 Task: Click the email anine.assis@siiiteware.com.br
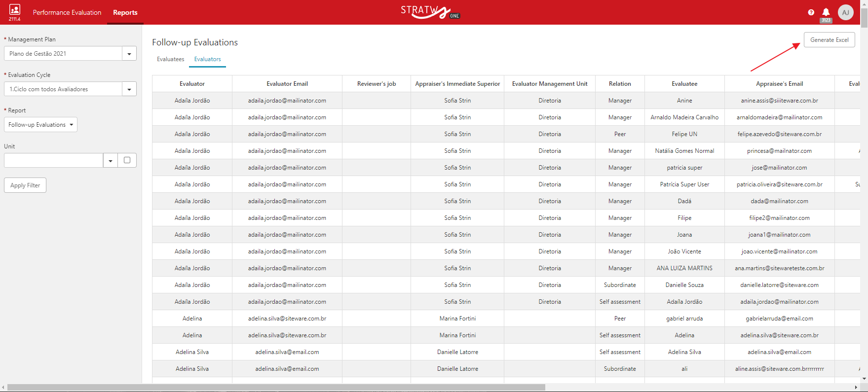point(780,101)
